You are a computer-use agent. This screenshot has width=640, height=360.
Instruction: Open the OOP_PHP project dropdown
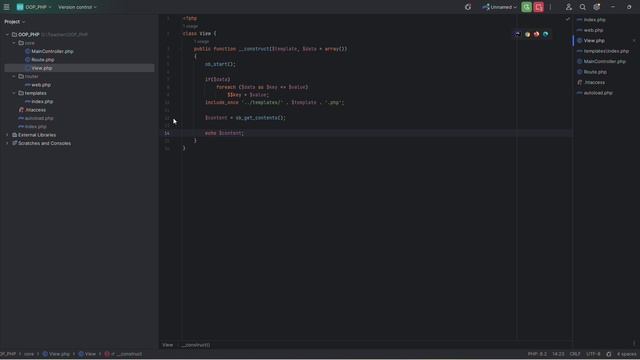[34, 7]
